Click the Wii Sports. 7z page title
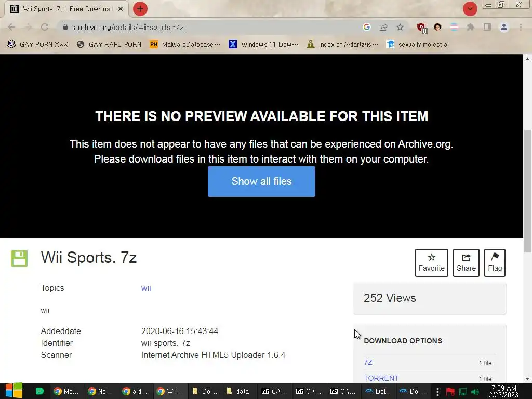 [x=89, y=258]
